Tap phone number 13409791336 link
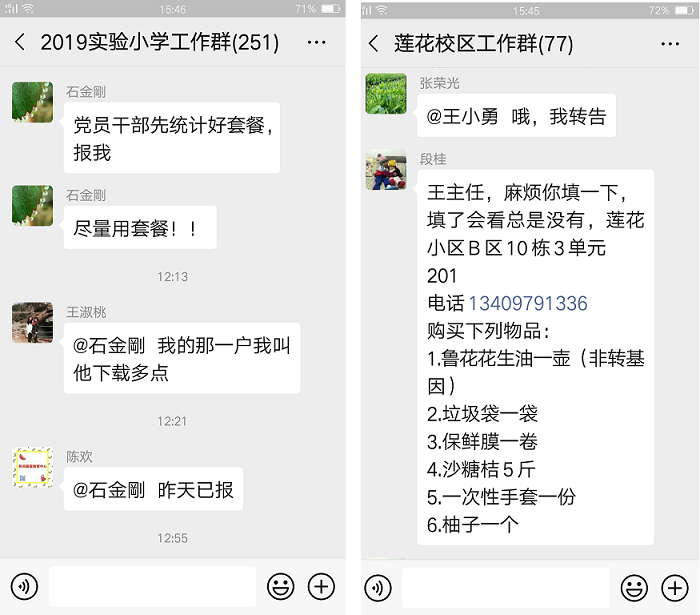 (x=528, y=303)
